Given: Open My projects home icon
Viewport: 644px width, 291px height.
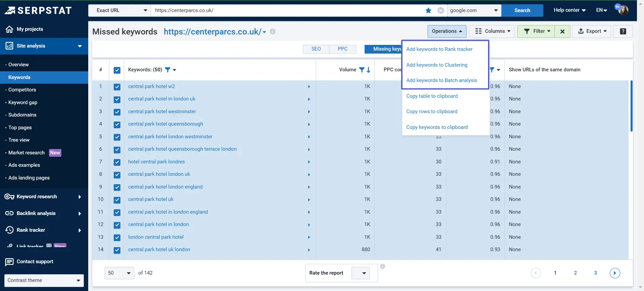Looking at the screenshot, I should [x=9, y=29].
